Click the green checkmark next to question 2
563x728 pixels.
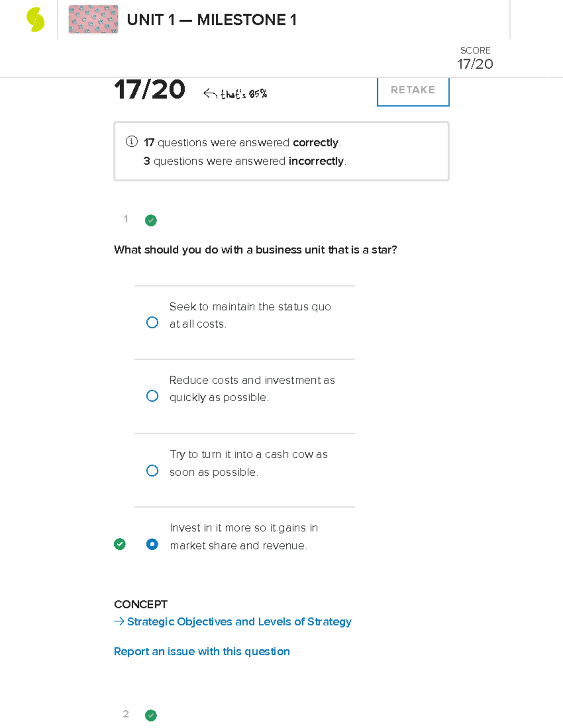tap(151, 715)
